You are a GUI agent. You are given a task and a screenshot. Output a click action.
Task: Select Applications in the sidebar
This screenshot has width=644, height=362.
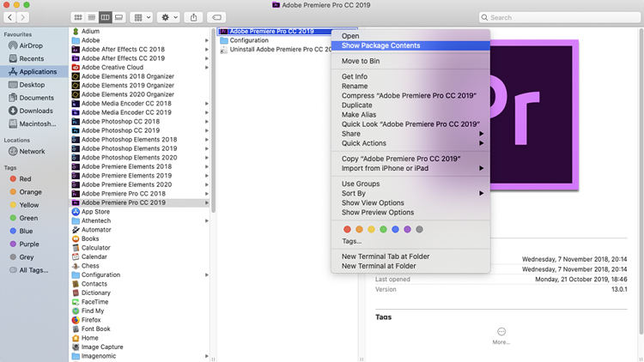point(34,71)
